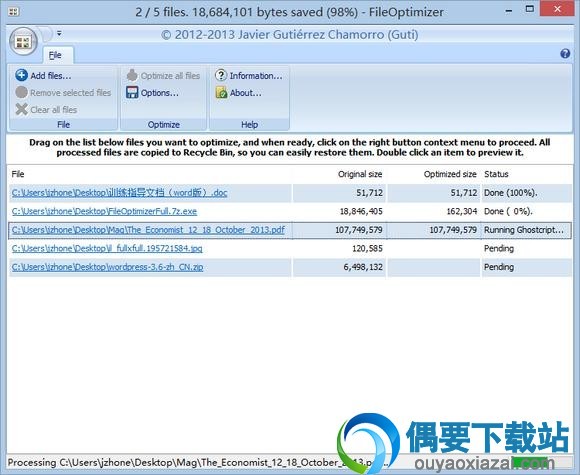
Task: Open the FileOptimizerFull.7z.exe file link
Action: tap(104, 211)
